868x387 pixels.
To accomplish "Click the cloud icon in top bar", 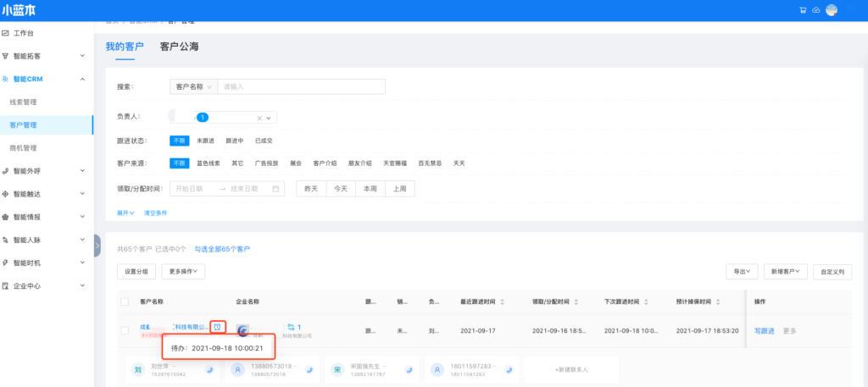I will pyautogui.click(x=815, y=10).
